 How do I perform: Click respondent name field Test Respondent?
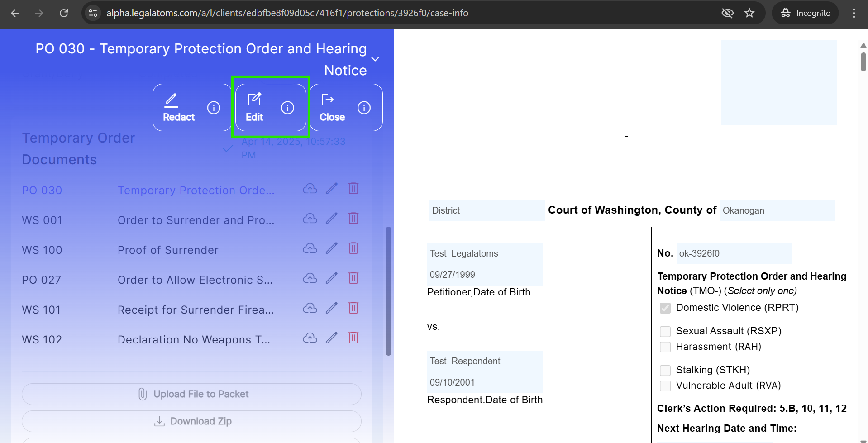coord(485,361)
